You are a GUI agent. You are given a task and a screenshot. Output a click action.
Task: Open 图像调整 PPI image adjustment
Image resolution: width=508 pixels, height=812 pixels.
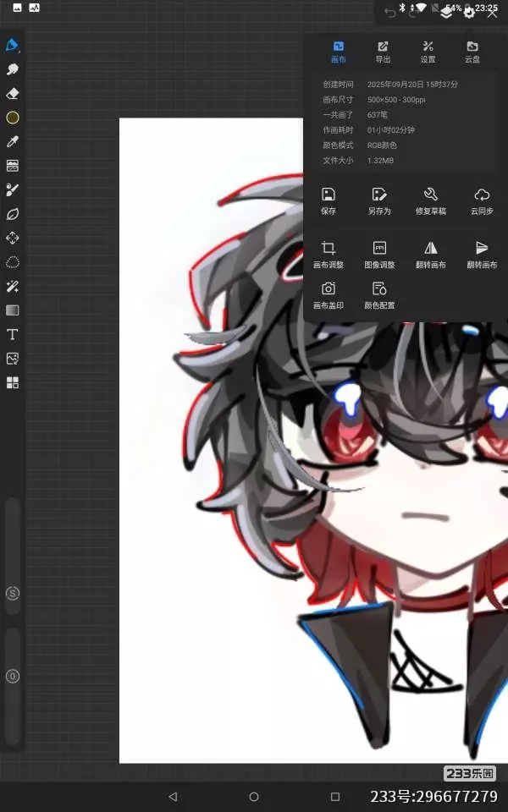pyautogui.click(x=379, y=255)
